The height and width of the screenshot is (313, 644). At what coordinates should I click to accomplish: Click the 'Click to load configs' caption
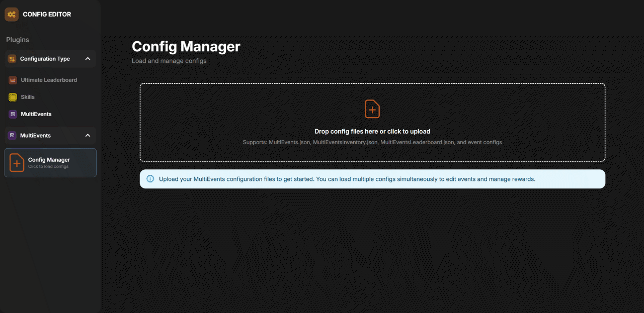pyautogui.click(x=48, y=167)
